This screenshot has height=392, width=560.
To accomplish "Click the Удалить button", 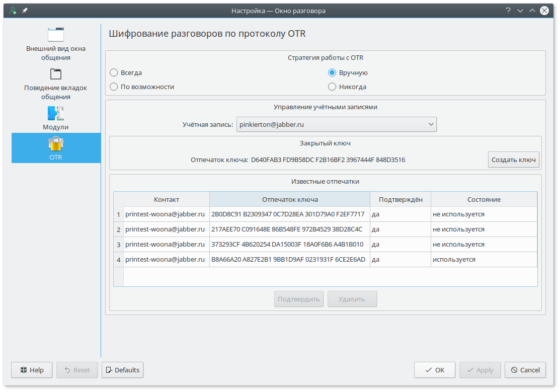I will (352, 299).
